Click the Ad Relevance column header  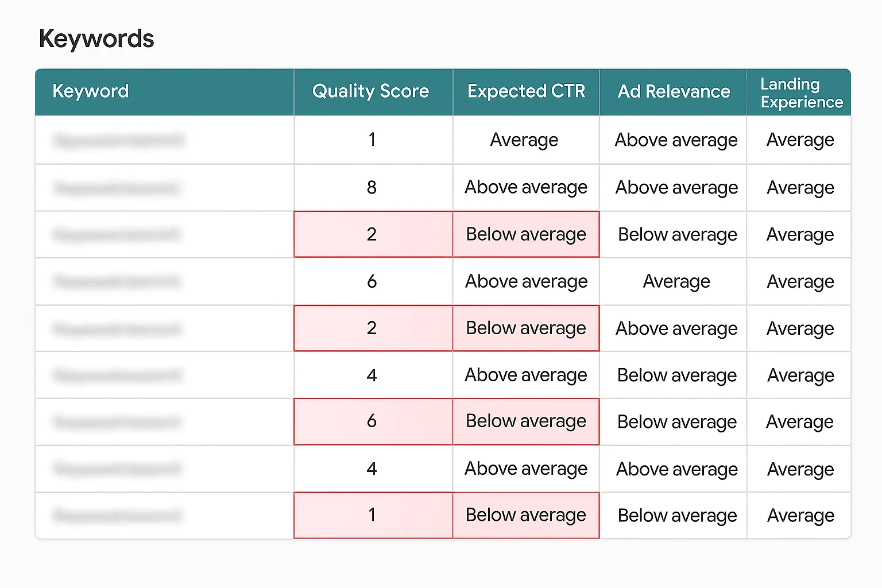[673, 91]
